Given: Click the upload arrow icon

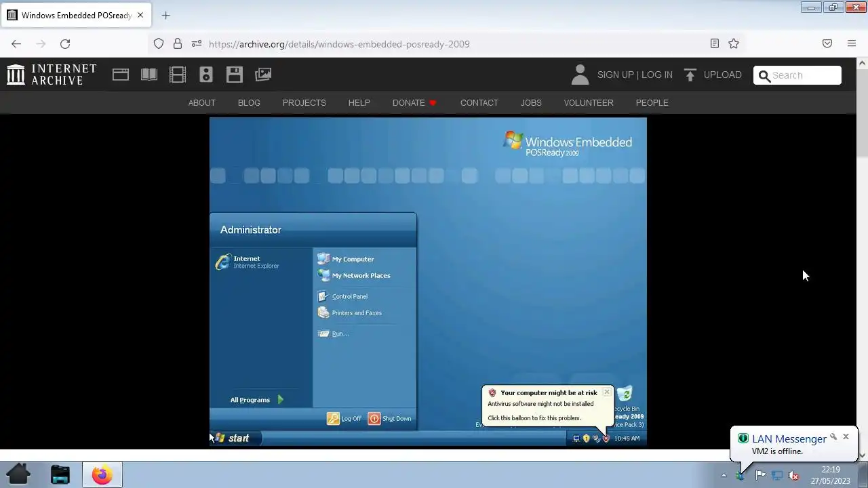Looking at the screenshot, I should coord(690,75).
